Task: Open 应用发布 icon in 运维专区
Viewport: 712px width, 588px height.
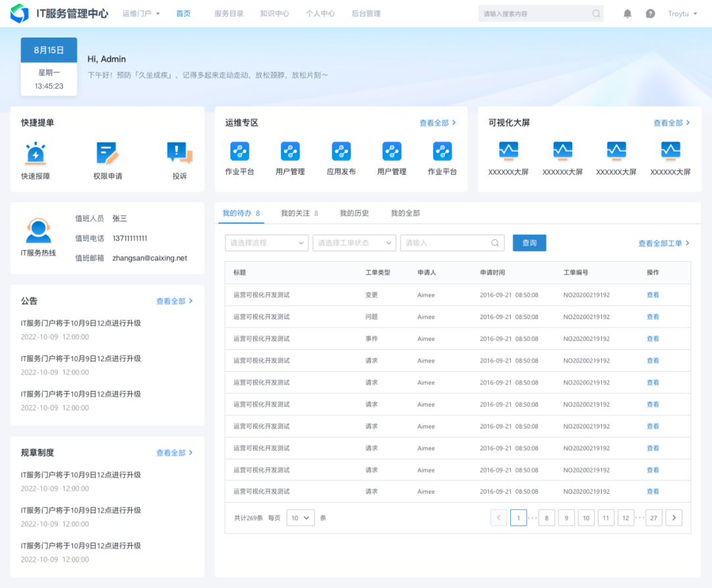Action: click(x=341, y=151)
